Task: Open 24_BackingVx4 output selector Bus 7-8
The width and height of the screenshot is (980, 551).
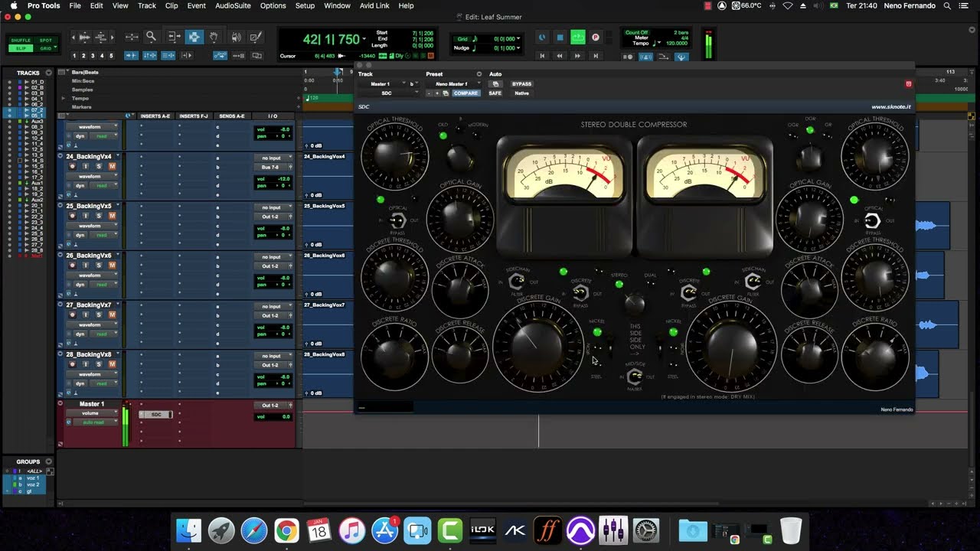Action: pos(272,167)
